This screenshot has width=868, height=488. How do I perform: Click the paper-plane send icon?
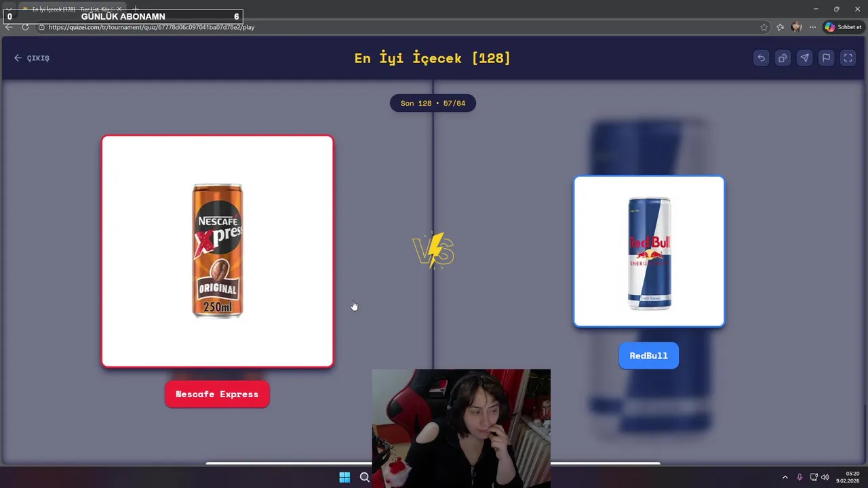pyautogui.click(x=804, y=58)
